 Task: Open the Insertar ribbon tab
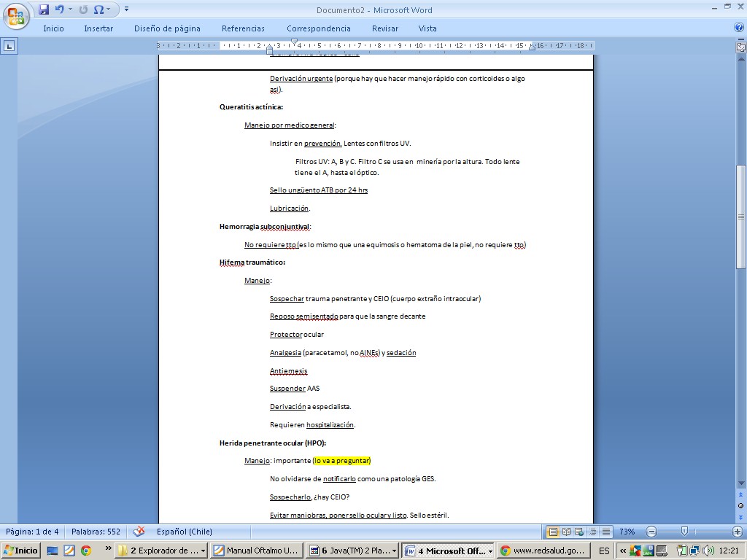click(98, 28)
